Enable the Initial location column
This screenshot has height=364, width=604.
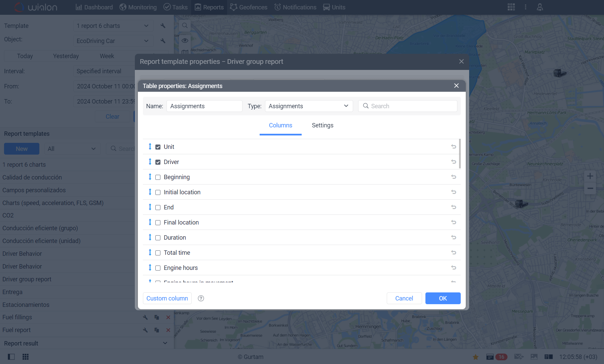point(158,192)
